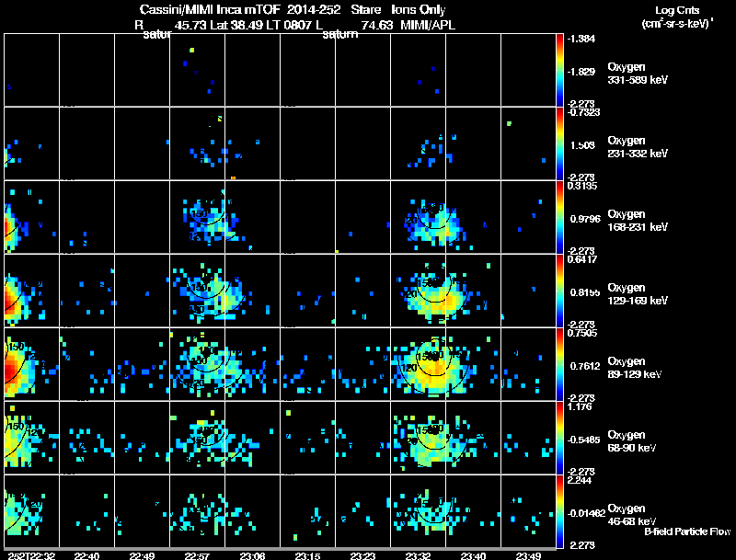Click the color bar beside Oxygen 168-231 keV
Screen dimensions: 736x560
[559, 217]
